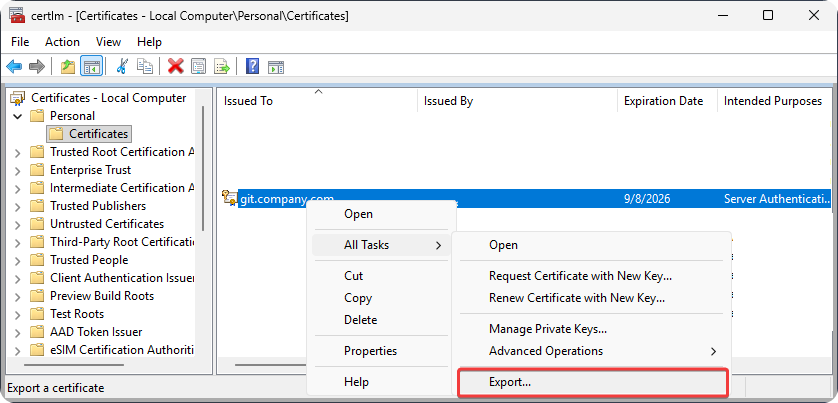Click Properties in the context menu
838x403 pixels.
(x=370, y=351)
